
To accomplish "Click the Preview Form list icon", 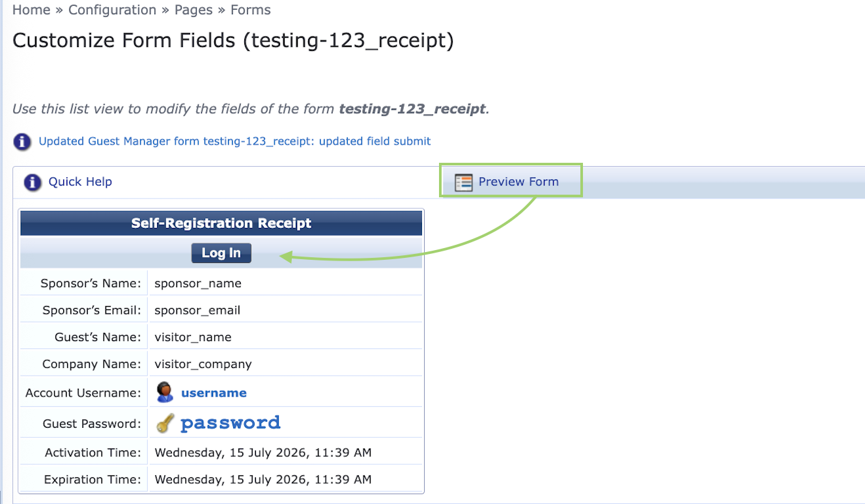I will click(464, 182).
